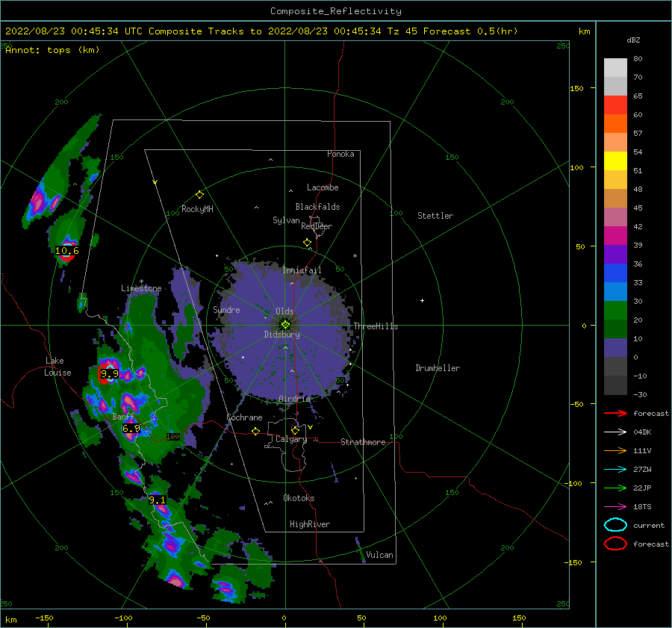Click the storm top label 9.1
Screen dimensions: 672x628
pos(158,500)
